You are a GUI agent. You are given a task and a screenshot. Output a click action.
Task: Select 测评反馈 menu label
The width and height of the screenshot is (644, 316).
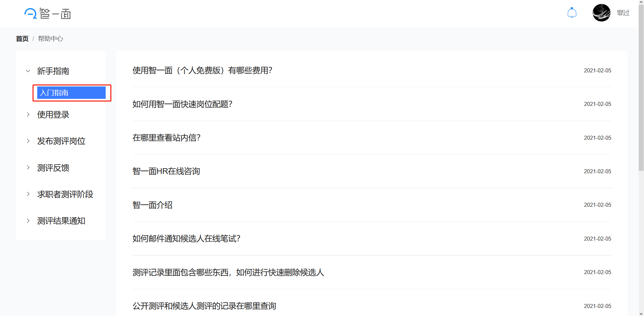click(53, 168)
